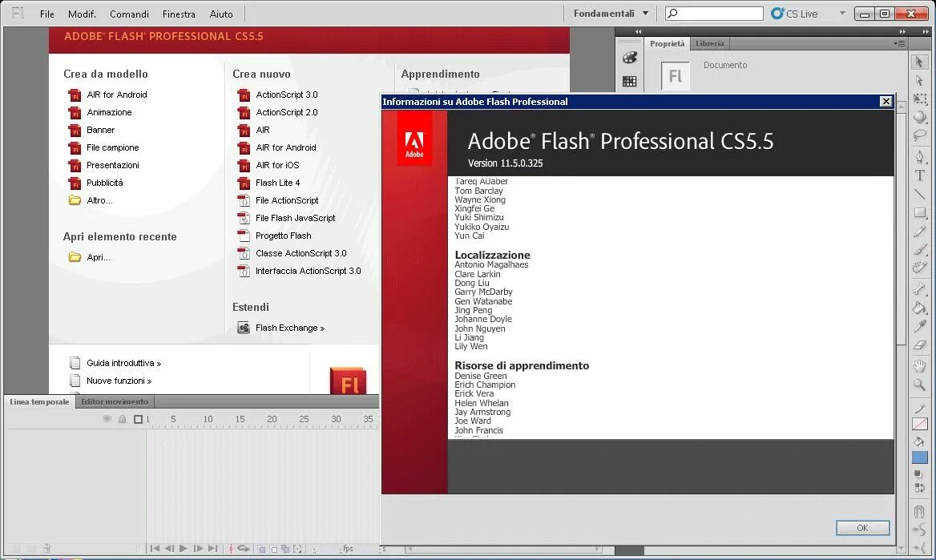The height and width of the screenshot is (560, 936).
Task: Open the Fondamentali workspace dropdown
Action: point(611,13)
